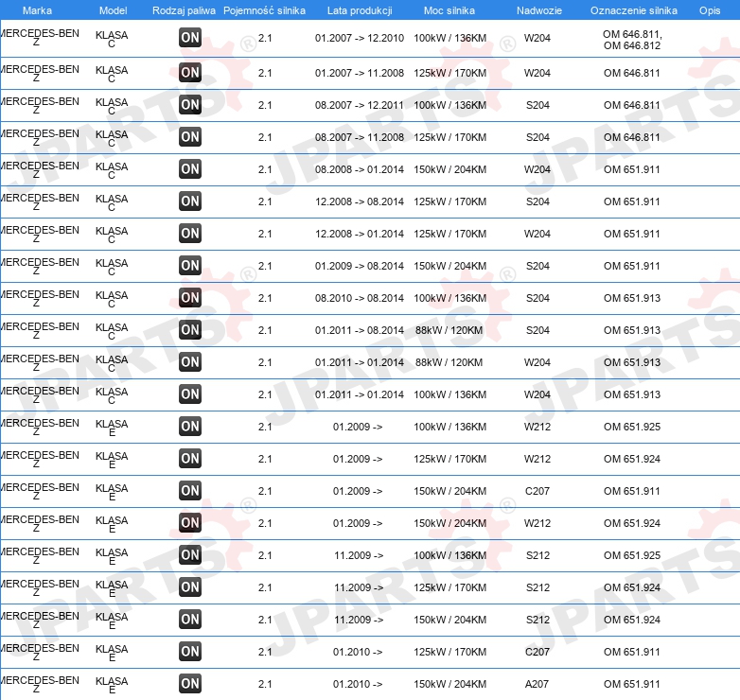Viewport: 740px width, 700px height.
Task: Click ON icon in 88kW S204 row
Action: click(190, 330)
